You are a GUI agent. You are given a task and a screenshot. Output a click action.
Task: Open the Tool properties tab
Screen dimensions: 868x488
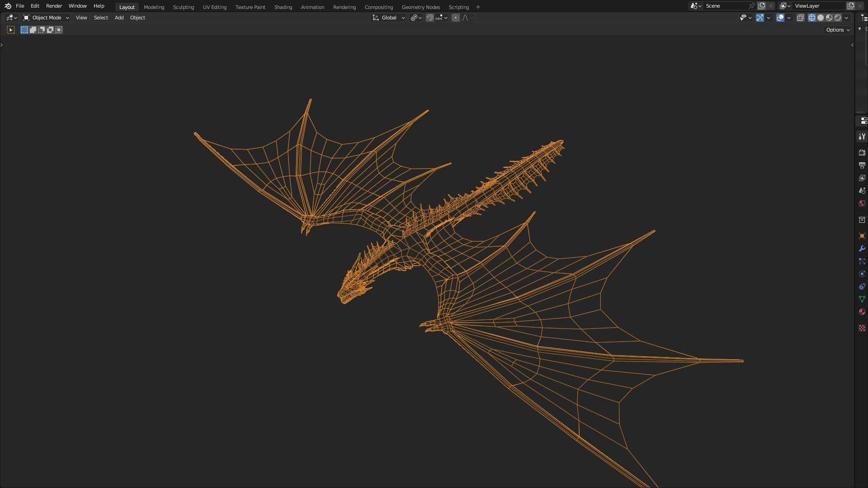pos(862,136)
